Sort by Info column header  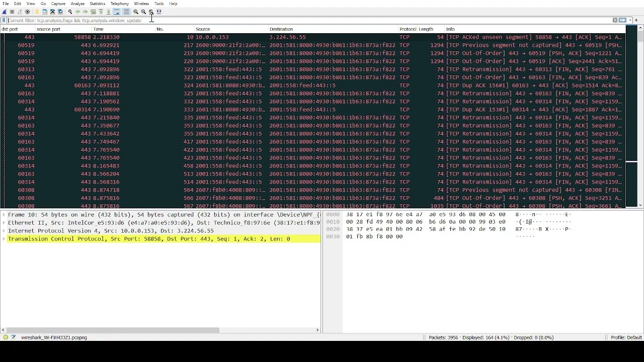(535, 29)
